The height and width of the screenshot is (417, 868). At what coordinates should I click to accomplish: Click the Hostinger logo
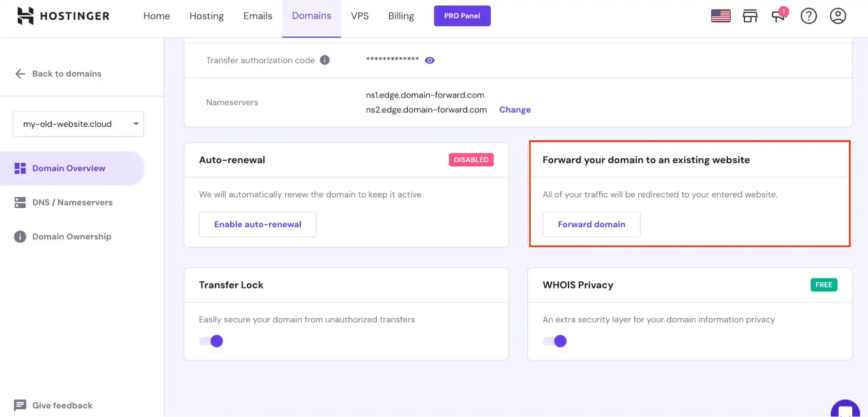tap(63, 16)
